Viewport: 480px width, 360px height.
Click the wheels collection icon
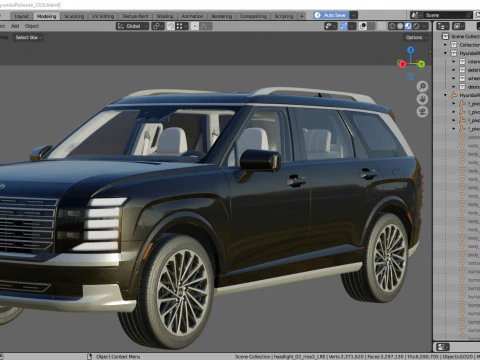pos(462,78)
